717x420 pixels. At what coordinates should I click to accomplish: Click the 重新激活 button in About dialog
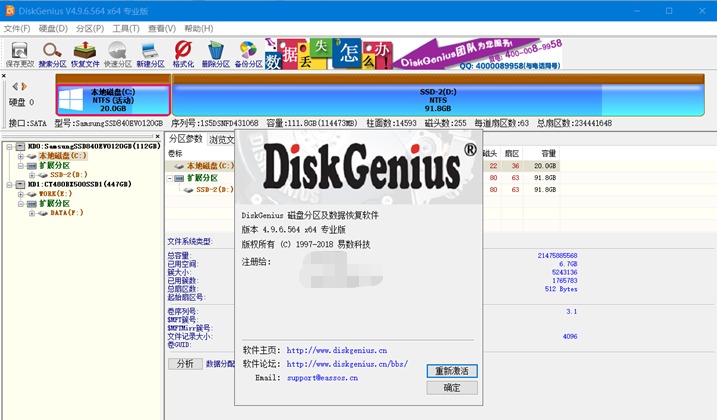[x=452, y=371]
